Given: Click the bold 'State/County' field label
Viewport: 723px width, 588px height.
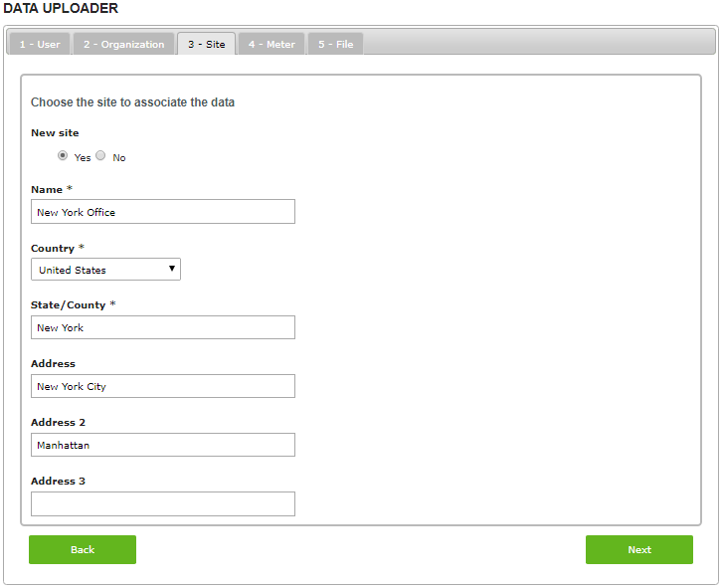Looking at the screenshot, I should tap(68, 304).
